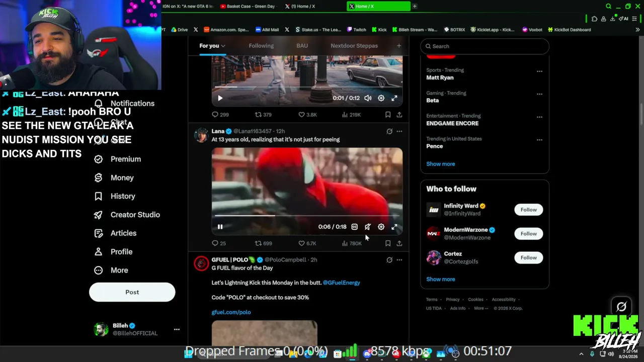Open the @GFuelEnergy mention link
The image size is (644, 362).
pyautogui.click(x=342, y=283)
